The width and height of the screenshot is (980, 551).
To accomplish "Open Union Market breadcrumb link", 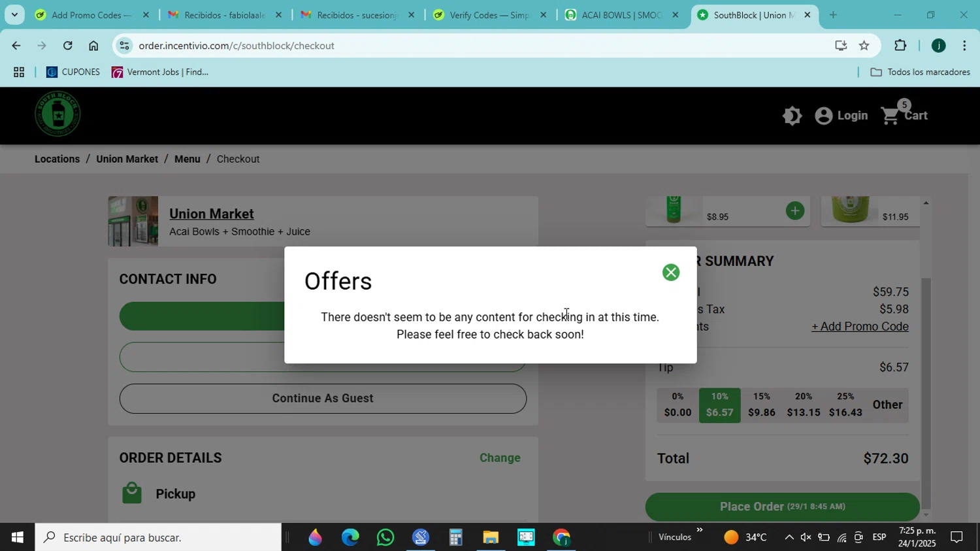I will 127,159.
